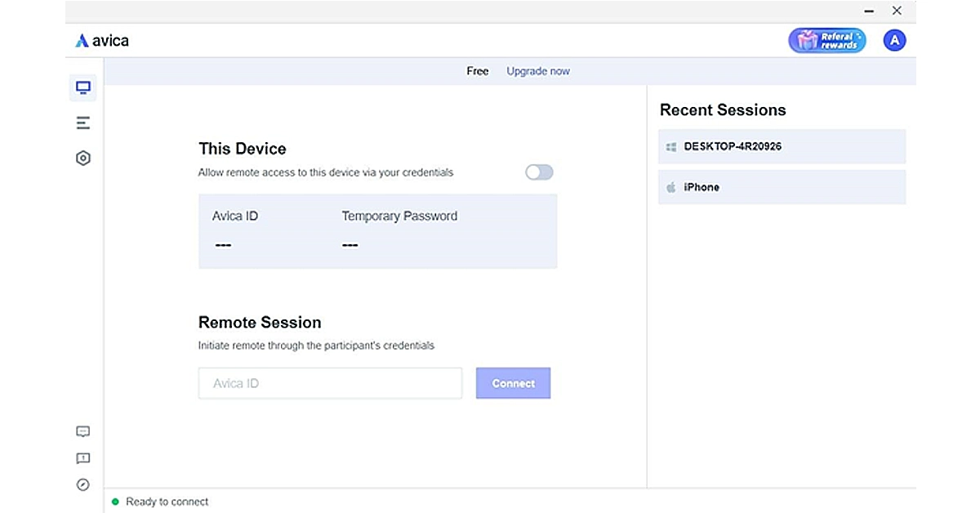Click the Avica logo

click(102, 41)
